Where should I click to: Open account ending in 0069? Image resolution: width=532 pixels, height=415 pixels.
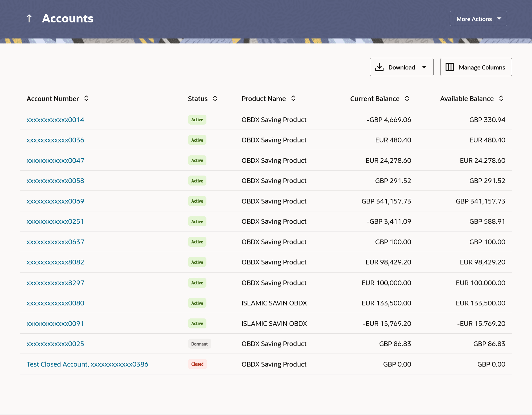click(55, 201)
